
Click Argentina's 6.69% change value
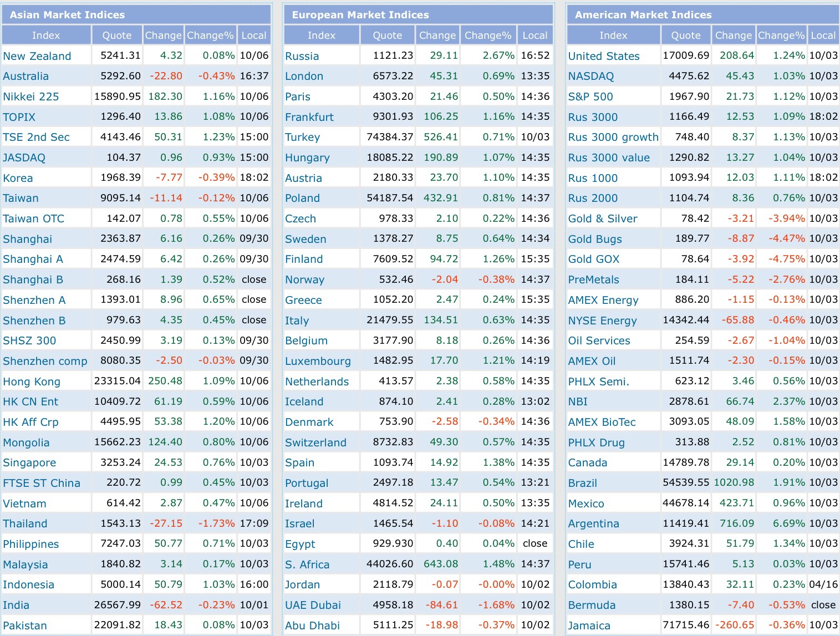tap(789, 523)
